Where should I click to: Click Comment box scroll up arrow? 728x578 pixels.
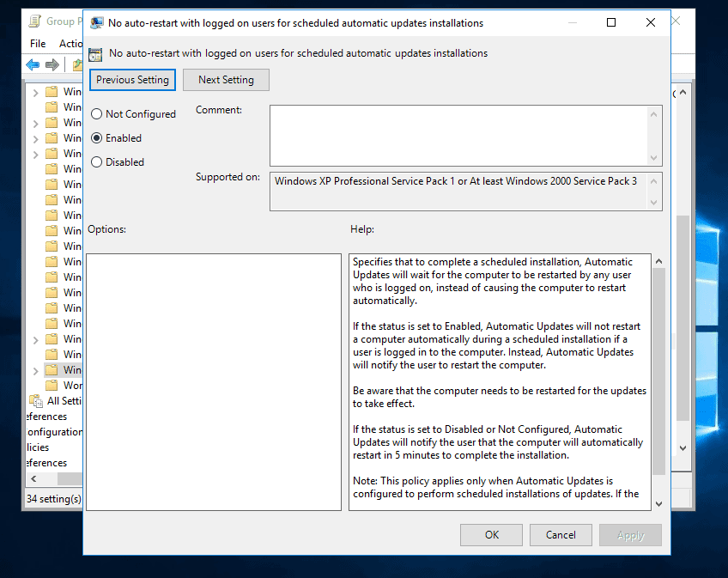tap(653, 114)
